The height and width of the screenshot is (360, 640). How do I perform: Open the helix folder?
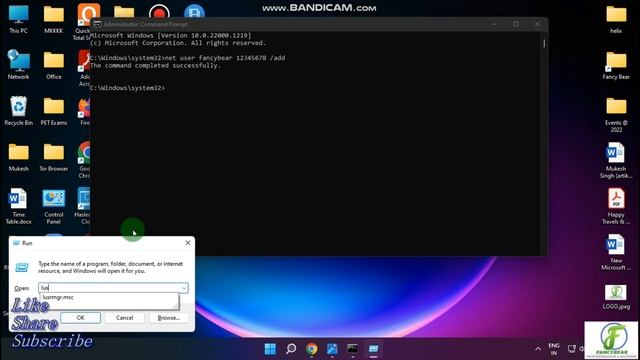616,19
